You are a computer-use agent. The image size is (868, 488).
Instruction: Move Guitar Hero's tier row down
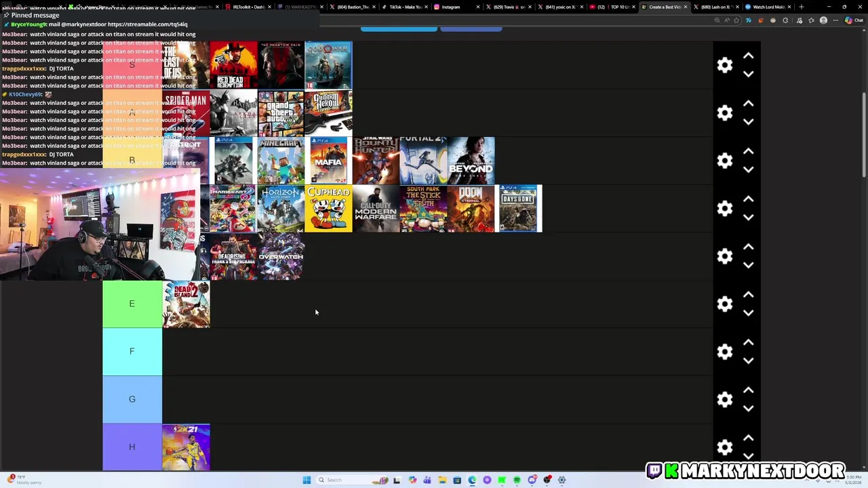(x=748, y=122)
